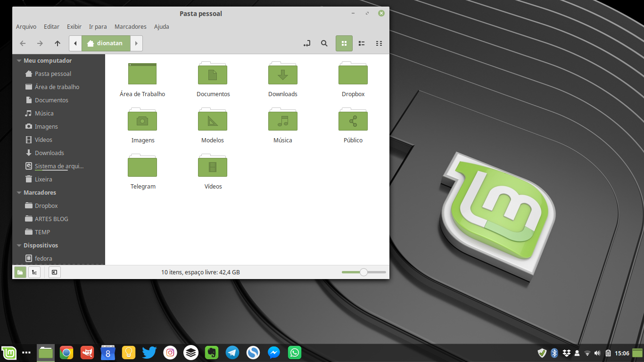Image resolution: width=644 pixels, height=362 pixels.
Task: Open the Telegram folder icon
Action: tap(142, 166)
